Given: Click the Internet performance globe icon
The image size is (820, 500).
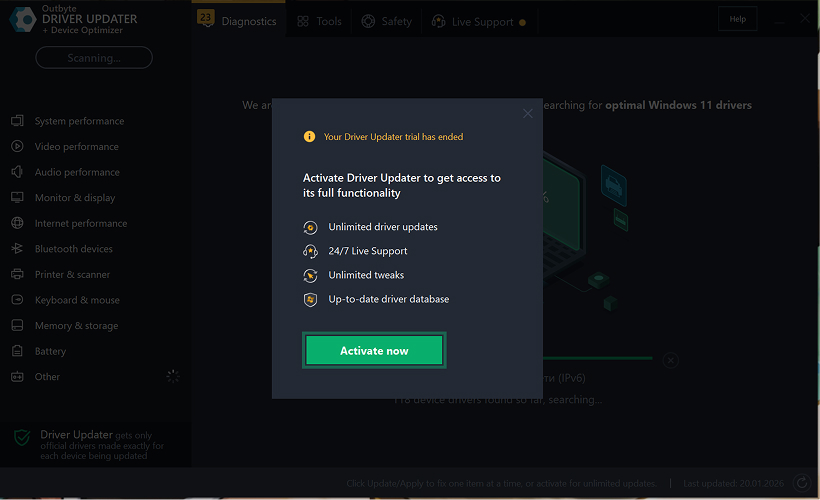Looking at the screenshot, I should pos(17,223).
